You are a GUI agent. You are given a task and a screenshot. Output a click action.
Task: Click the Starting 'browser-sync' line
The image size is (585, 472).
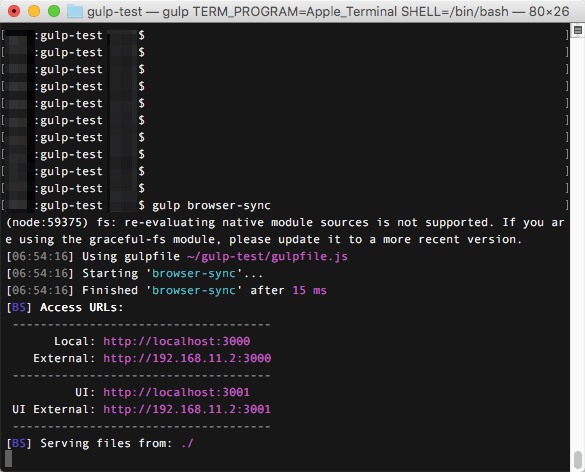point(135,273)
